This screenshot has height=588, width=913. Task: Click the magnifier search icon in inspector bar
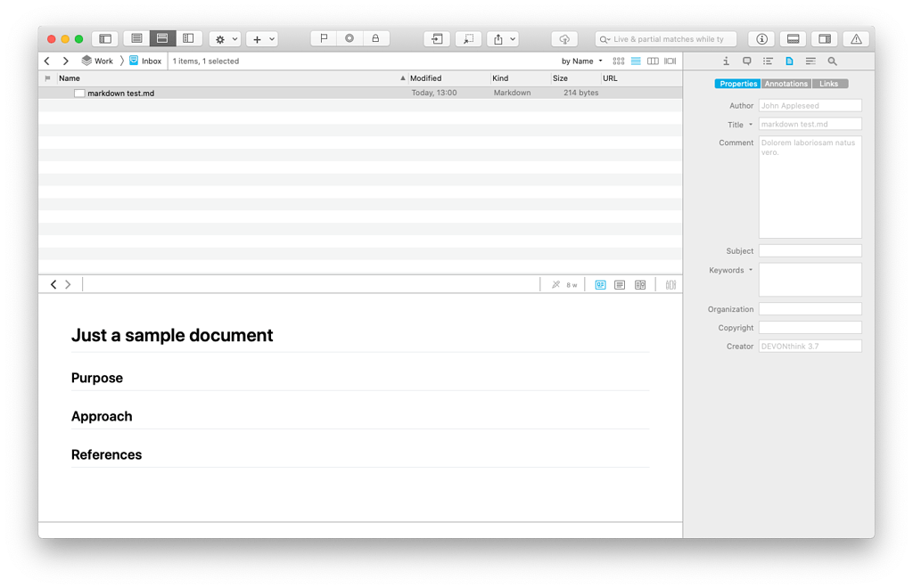(832, 61)
